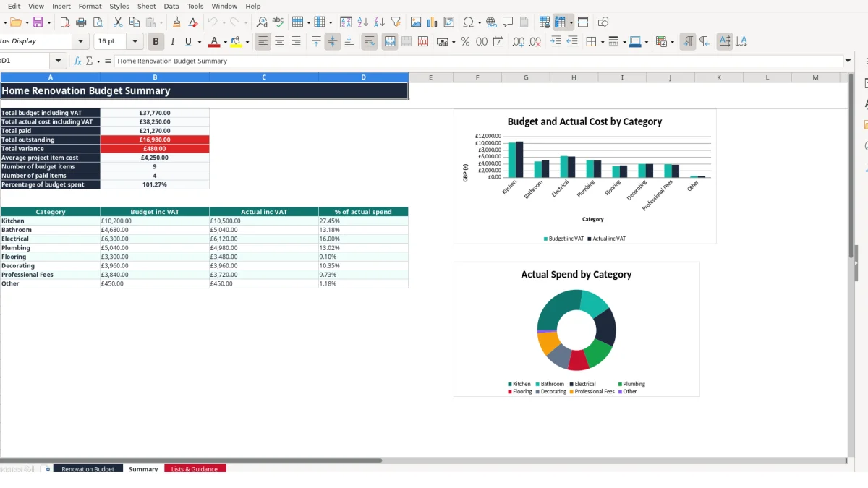Open the conditional formatting dropdown arrow
This screenshot has width=868, height=488.
click(672, 42)
